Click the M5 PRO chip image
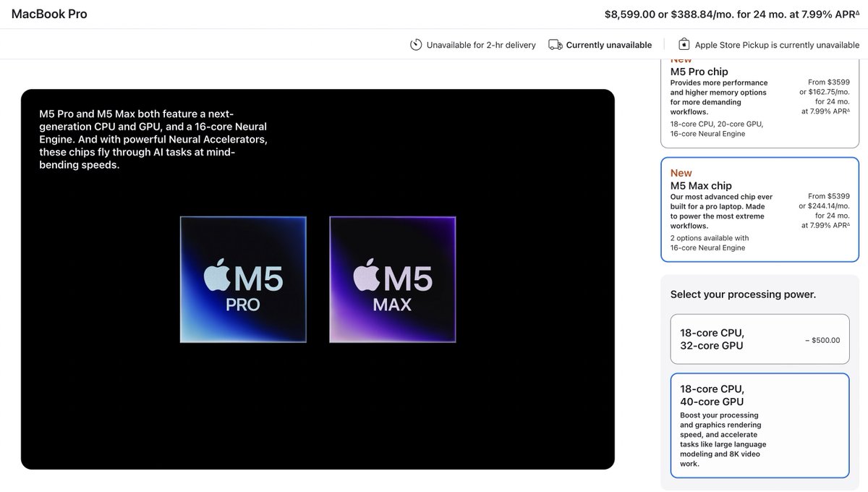 click(243, 279)
